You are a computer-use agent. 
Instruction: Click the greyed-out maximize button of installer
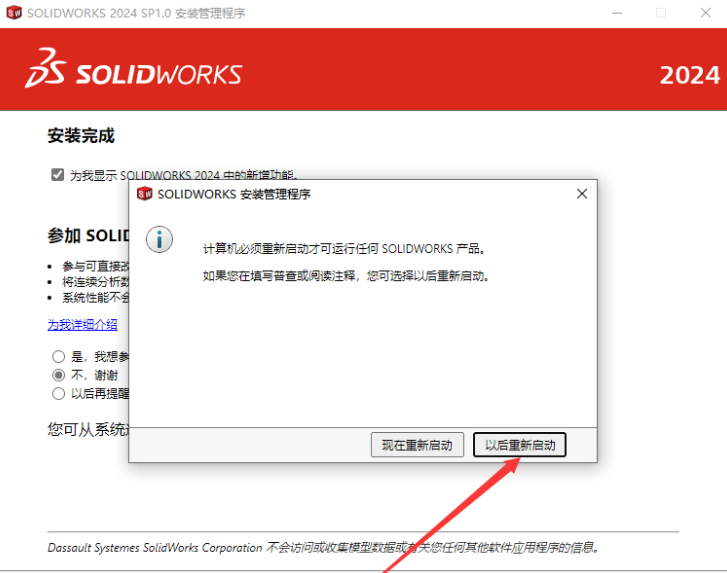click(x=661, y=13)
